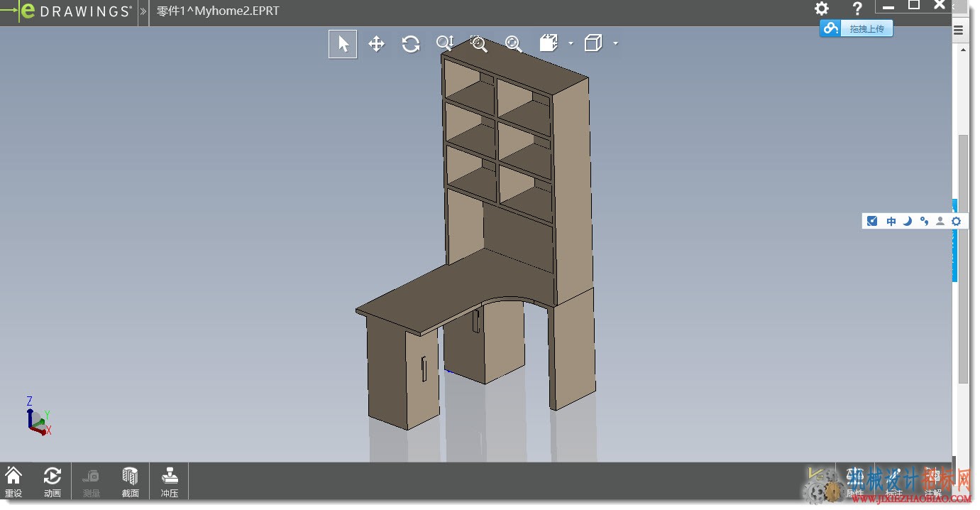Start the 动画 animation playback
Screen dimensions: 980x510
tap(53, 482)
